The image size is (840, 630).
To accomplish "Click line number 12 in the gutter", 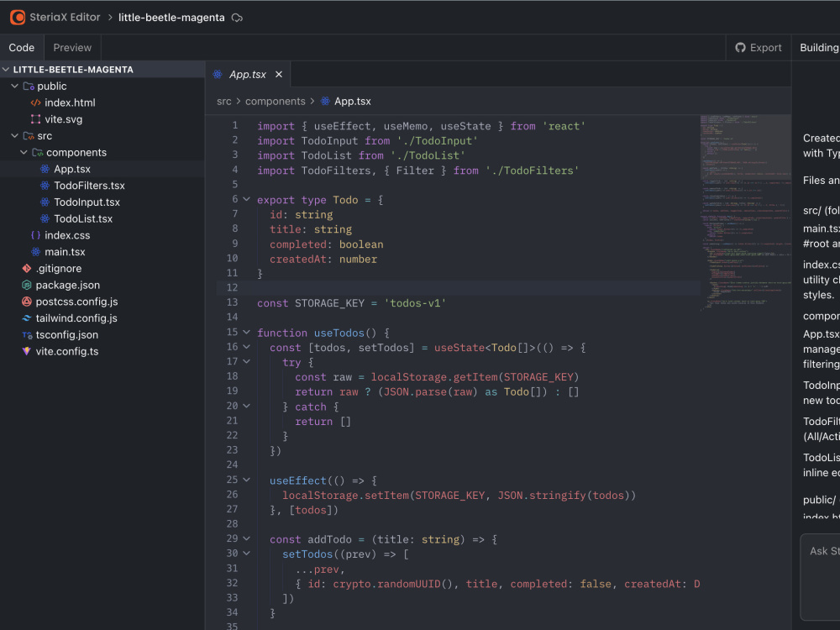I will [x=232, y=287].
